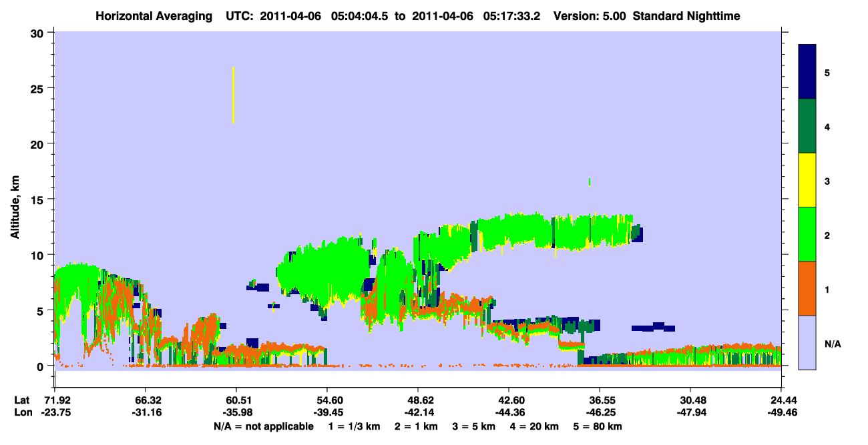Click longitude value -49.46
868x445 pixels.
(781, 413)
